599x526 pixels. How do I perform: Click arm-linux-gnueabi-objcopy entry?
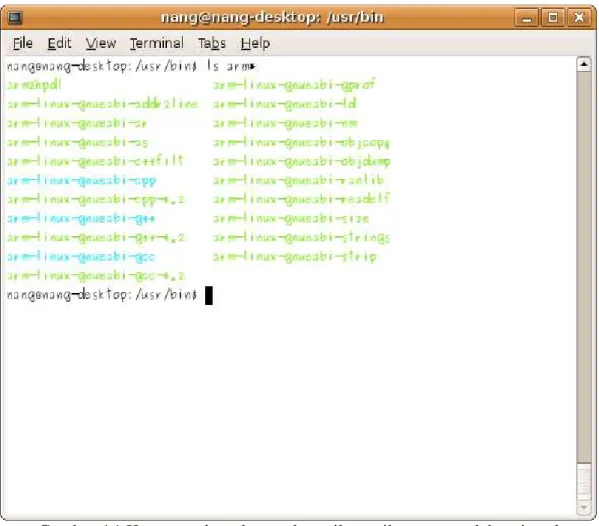pos(301,142)
